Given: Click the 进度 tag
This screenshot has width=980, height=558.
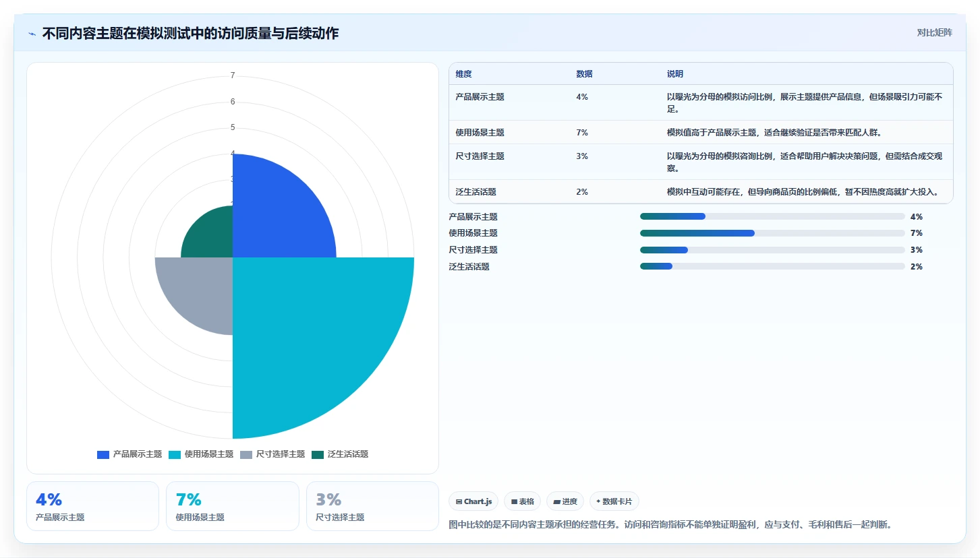Looking at the screenshot, I should [565, 501].
